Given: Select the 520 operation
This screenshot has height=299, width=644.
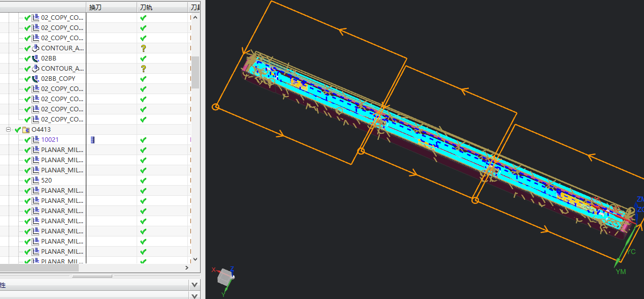Looking at the screenshot, I should pos(46,181).
